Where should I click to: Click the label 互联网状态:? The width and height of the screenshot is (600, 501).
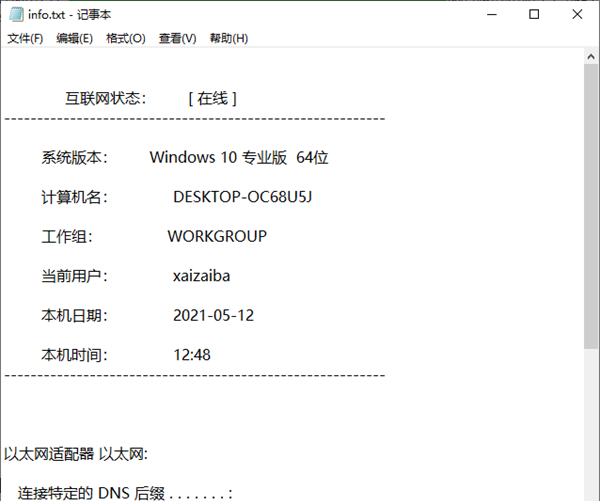106,99
